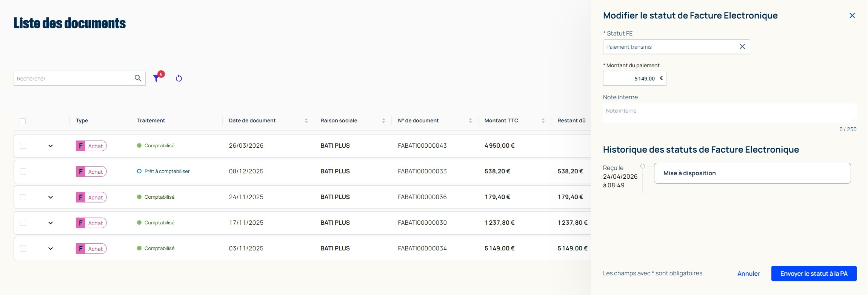Click the search magnifier icon
Screen dimensions: 868x295
click(x=138, y=78)
